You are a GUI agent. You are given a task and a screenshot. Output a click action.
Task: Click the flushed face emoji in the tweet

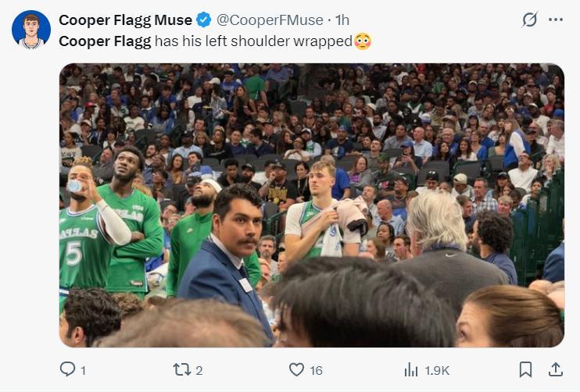(x=363, y=41)
